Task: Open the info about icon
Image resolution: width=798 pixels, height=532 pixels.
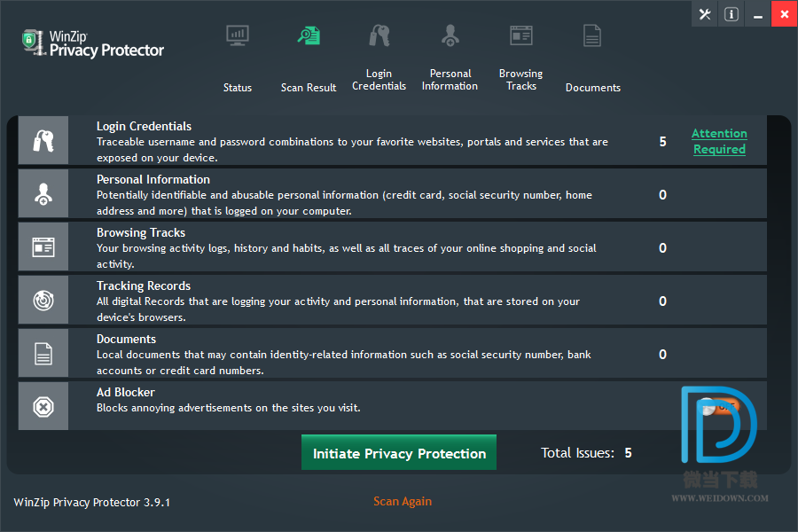Action: (731, 14)
